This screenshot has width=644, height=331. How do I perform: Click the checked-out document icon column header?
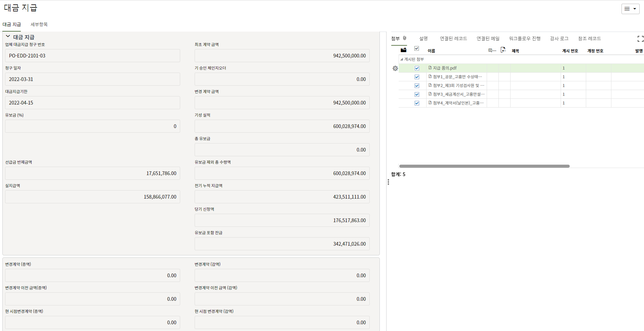pyautogui.click(x=503, y=50)
